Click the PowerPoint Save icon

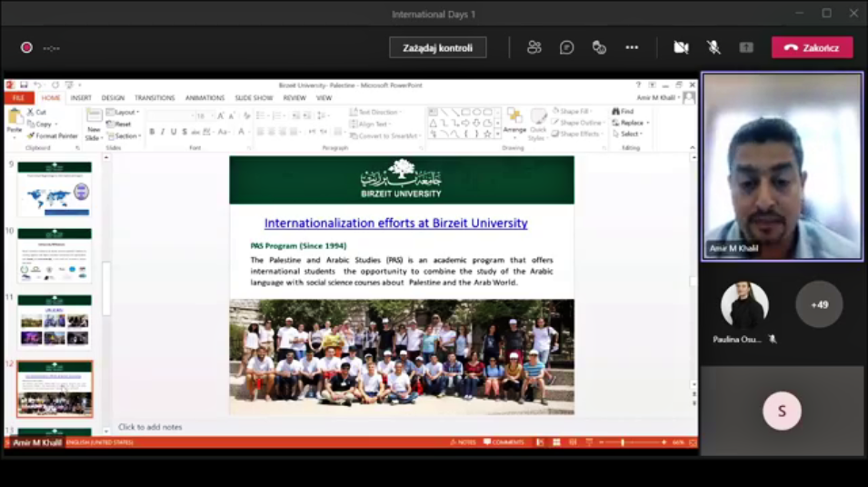click(x=24, y=85)
